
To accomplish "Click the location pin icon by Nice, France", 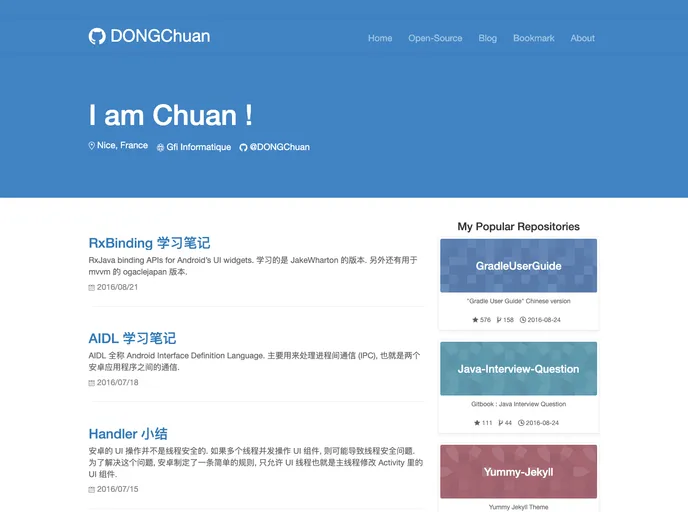I will click(x=92, y=146).
